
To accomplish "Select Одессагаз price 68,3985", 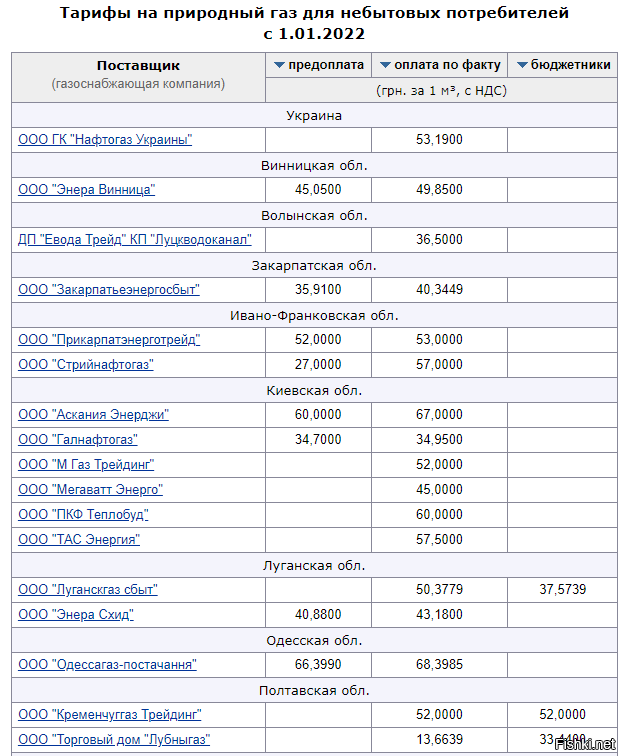I will point(439,665).
